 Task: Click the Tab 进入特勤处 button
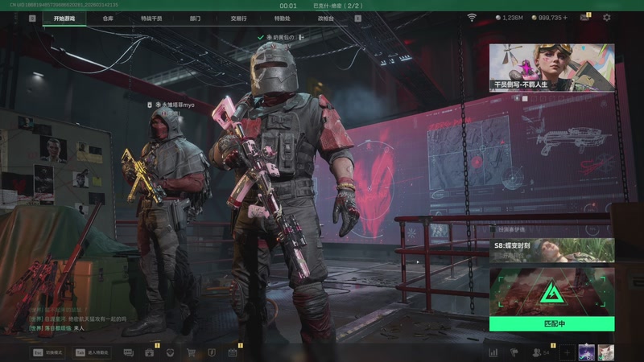pos(92,352)
